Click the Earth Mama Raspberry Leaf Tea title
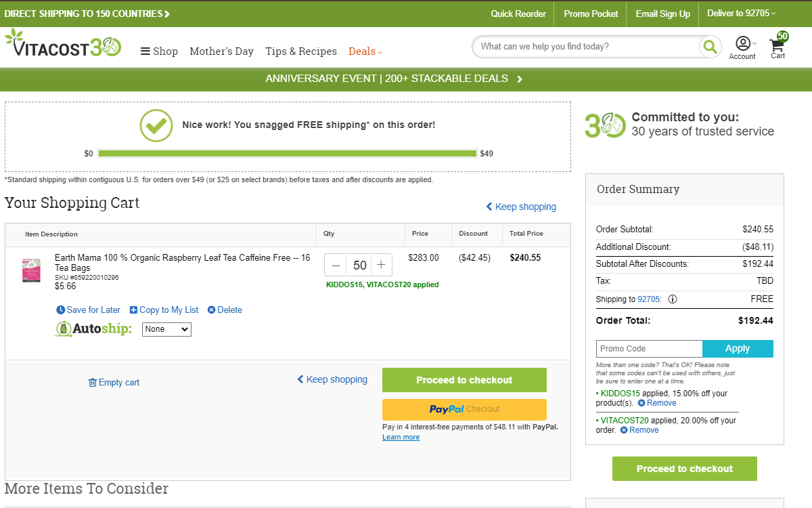 (x=183, y=263)
